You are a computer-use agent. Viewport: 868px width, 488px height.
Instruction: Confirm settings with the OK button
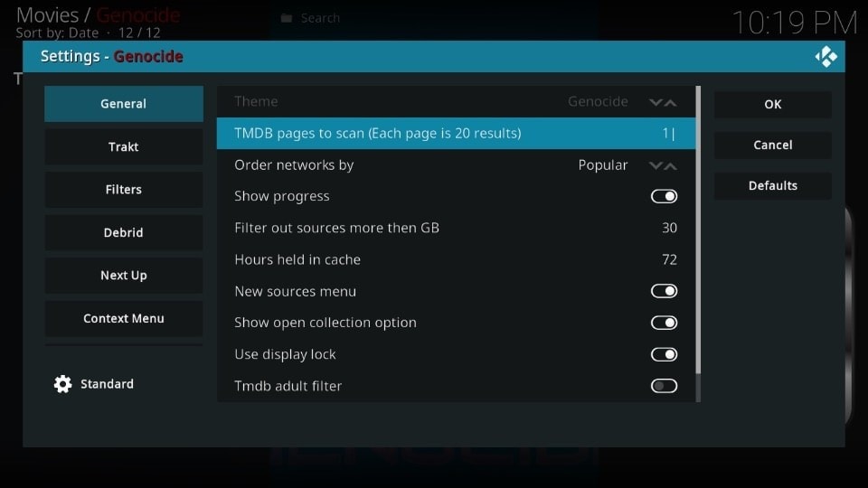[773, 104]
